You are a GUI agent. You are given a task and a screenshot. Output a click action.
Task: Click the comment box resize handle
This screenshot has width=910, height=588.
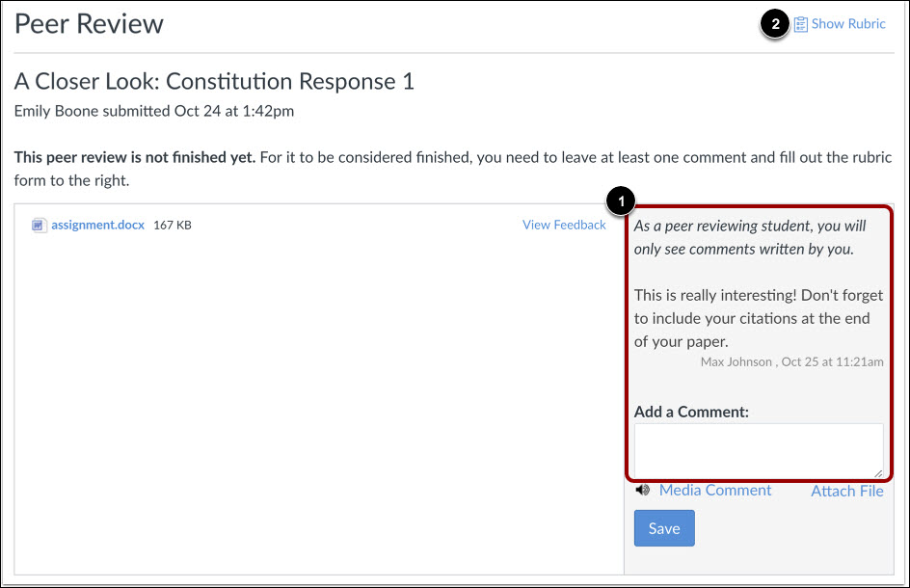(x=880, y=472)
